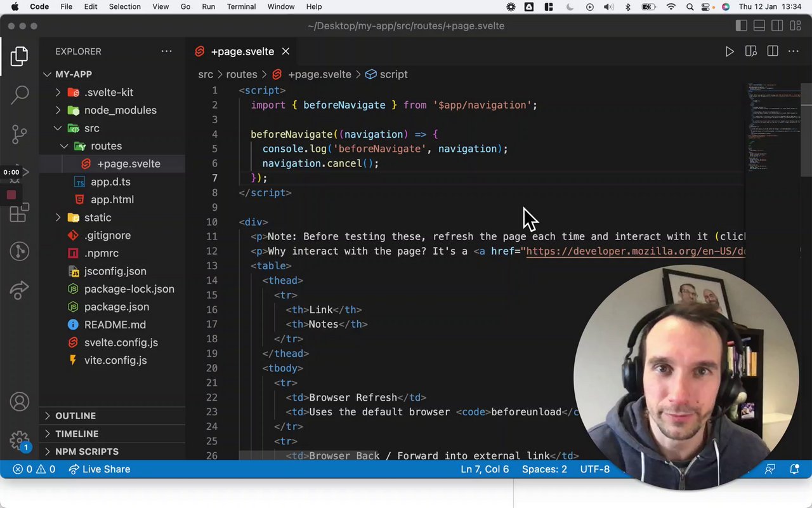Open the Customize Layout button

pos(795,26)
